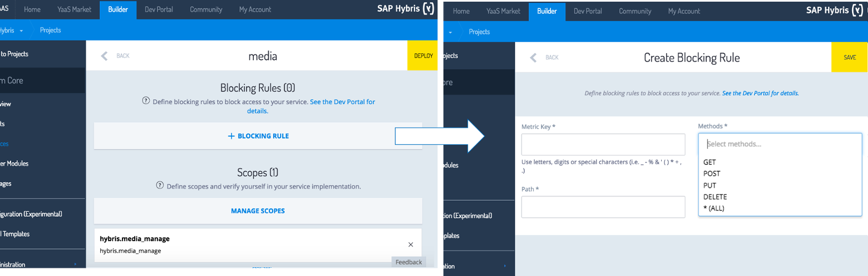Open Community tab in right window
868x276 pixels.
point(635,11)
